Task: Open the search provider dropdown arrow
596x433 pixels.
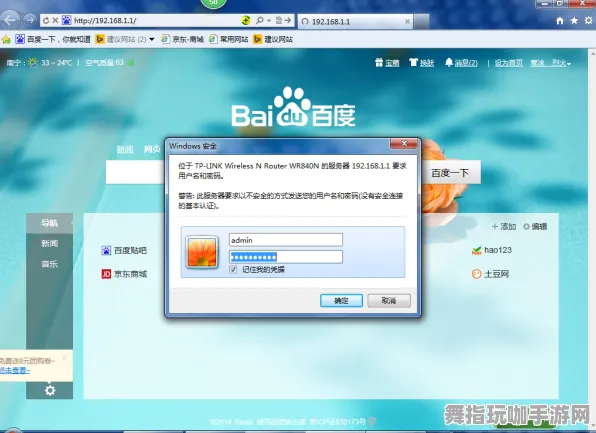Action: (x=269, y=21)
